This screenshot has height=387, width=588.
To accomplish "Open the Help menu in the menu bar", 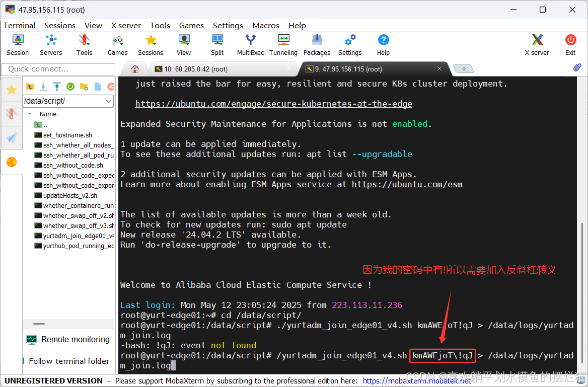I will [297, 26].
